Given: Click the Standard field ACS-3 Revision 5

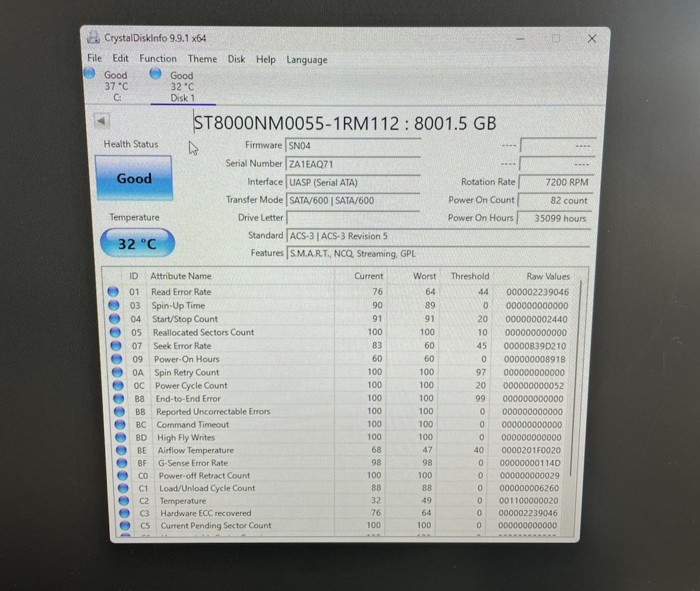Looking at the screenshot, I should point(439,236).
